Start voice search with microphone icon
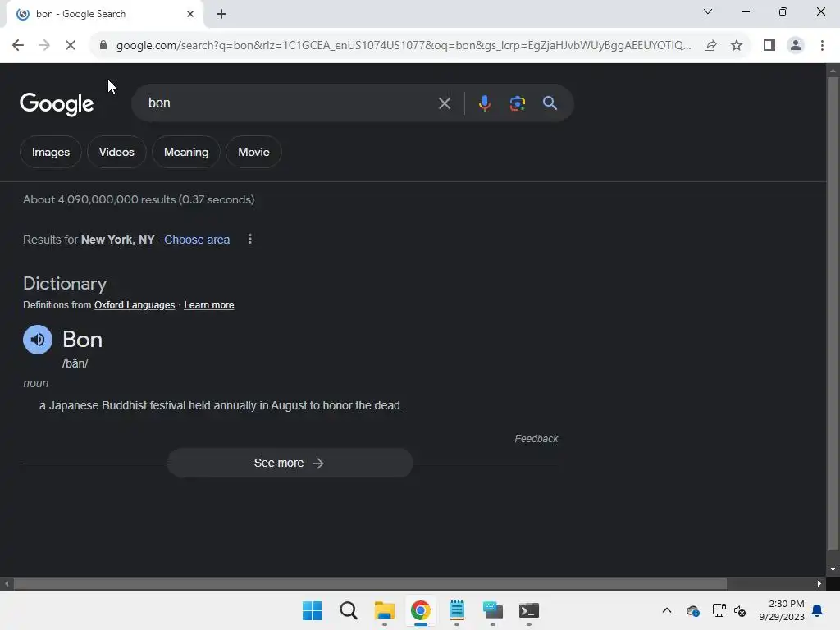The width and height of the screenshot is (840, 630). tap(484, 103)
